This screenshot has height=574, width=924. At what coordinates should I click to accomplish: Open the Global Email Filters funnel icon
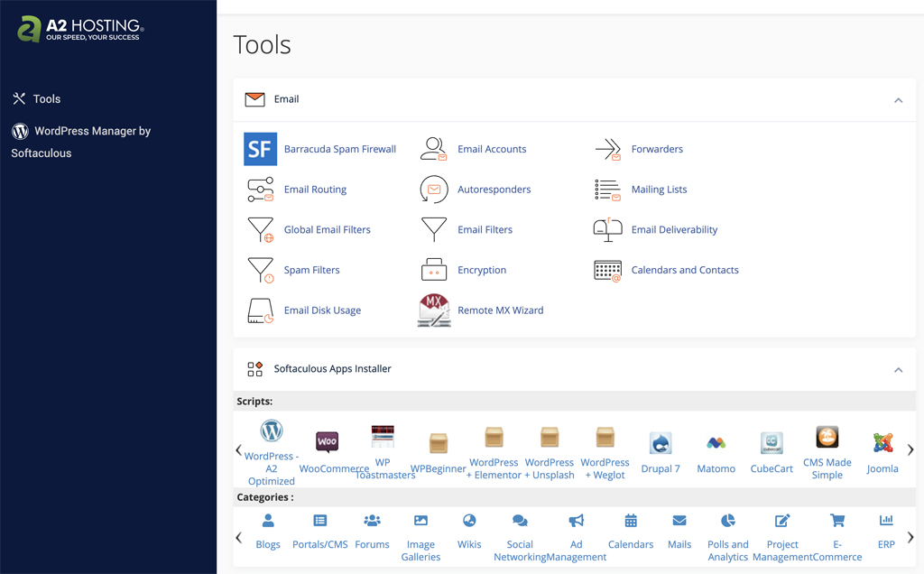click(x=260, y=230)
